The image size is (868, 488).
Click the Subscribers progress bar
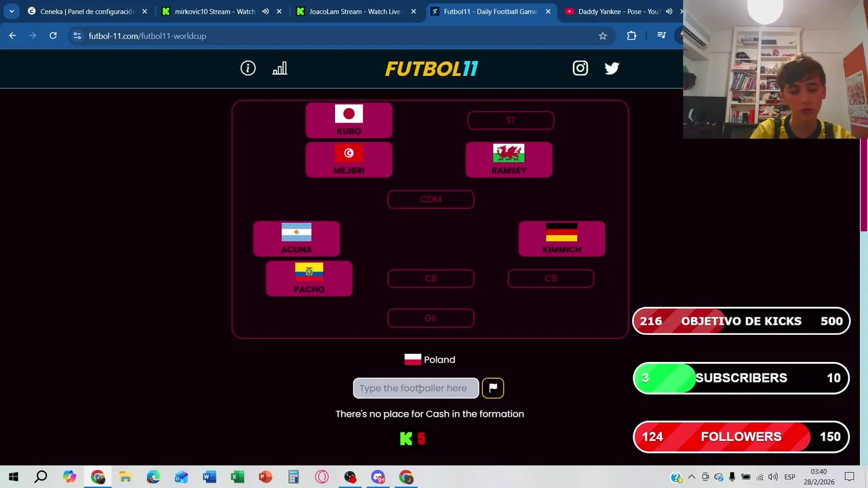[741, 378]
